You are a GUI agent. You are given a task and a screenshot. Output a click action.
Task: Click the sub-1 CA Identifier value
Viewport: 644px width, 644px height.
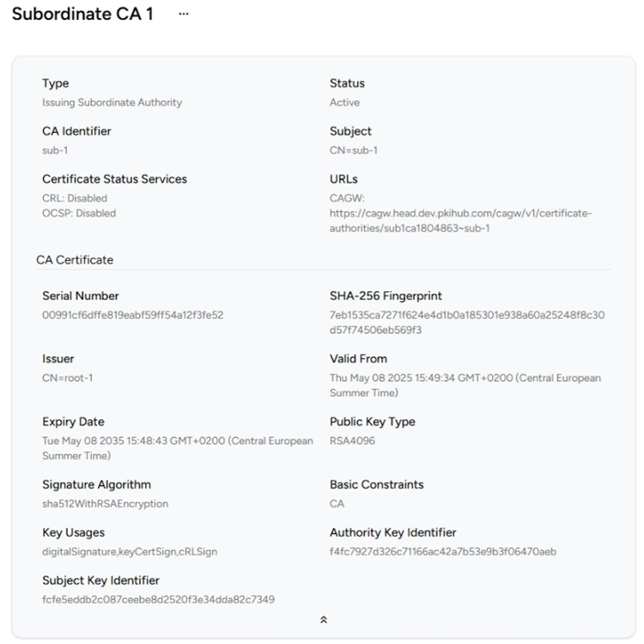(54, 150)
